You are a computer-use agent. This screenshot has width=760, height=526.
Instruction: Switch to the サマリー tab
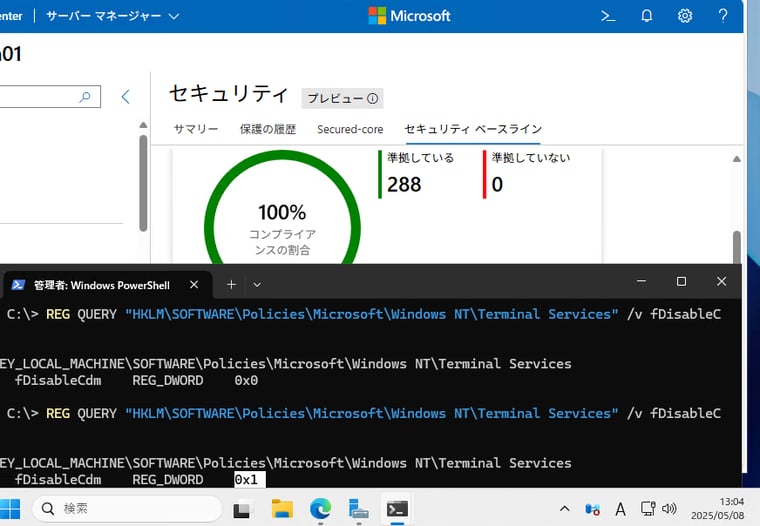coord(196,129)
